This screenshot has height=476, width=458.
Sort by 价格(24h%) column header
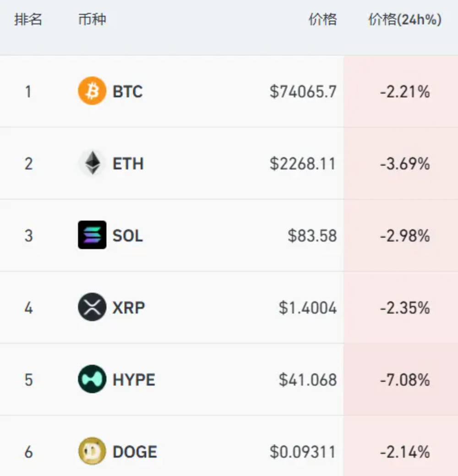[x=405, y=20]
